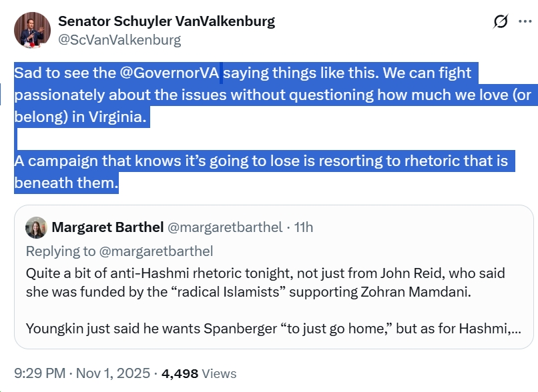Open the three-dot more options menu
The width and height of the screenshot is (538, 392).
click(x=525, y=22)
